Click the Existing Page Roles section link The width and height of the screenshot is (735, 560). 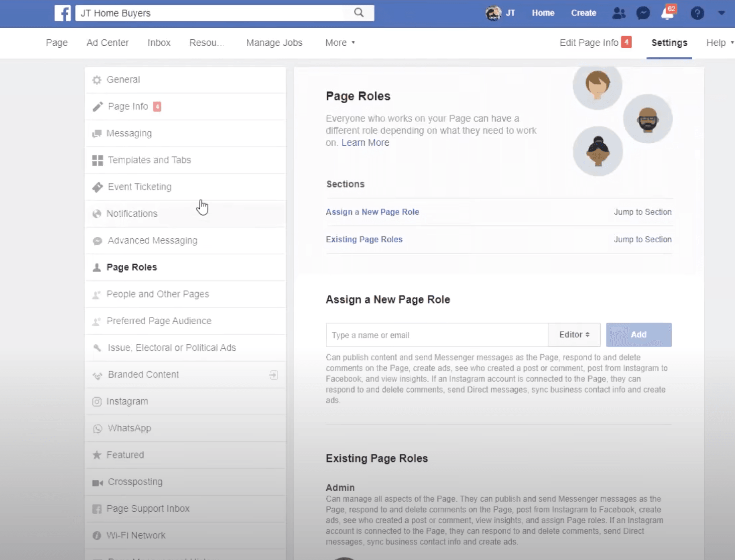[364, 239]
